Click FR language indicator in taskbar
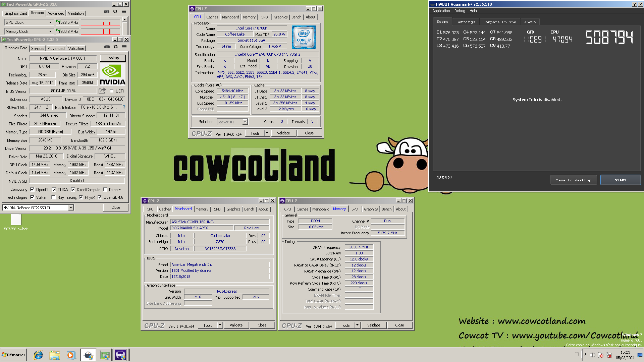This screenshot has height=362, width=644. point(577,354)
